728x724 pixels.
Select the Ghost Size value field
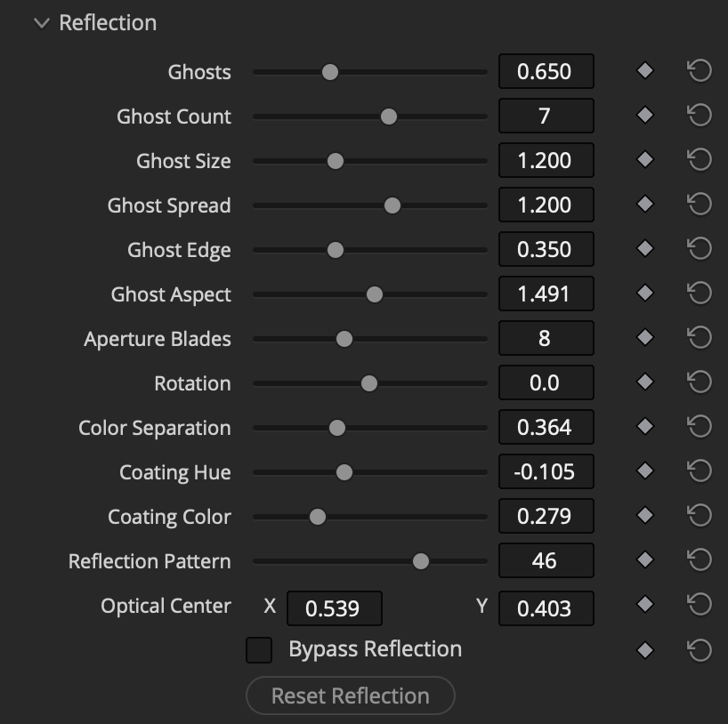tap(546, 160)
